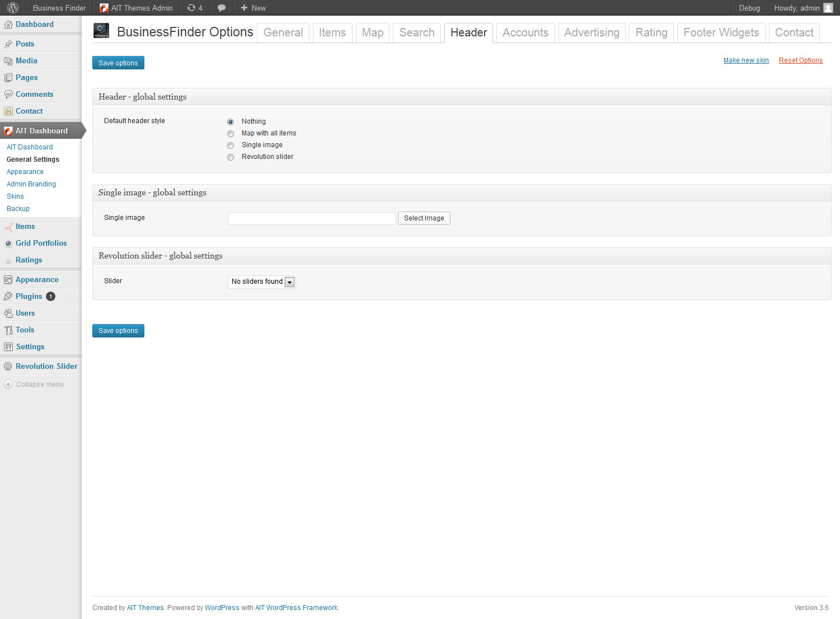
Task: Open the comments bubble icon in admin bar
Action: point(222,8)
